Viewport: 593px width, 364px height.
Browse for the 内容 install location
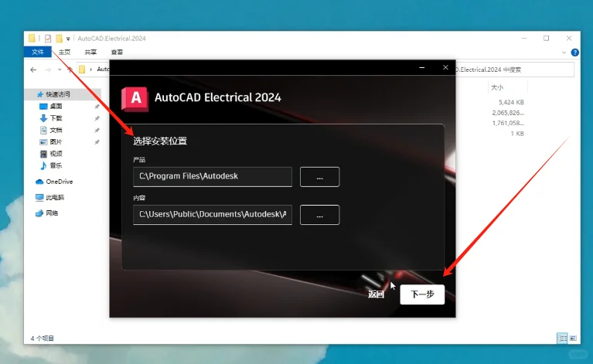(x=319, y=215)
